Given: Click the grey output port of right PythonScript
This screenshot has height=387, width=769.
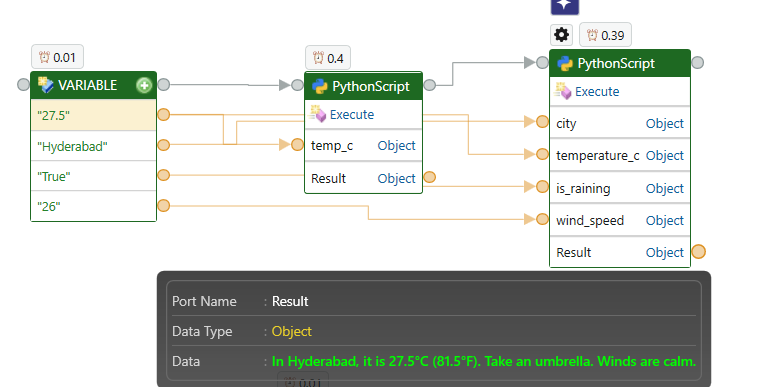Looking at the screenshot, I should tap(697, 62).
